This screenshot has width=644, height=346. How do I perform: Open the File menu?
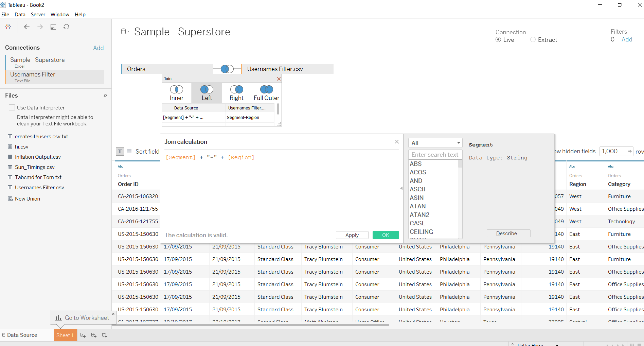click(5, 15)
